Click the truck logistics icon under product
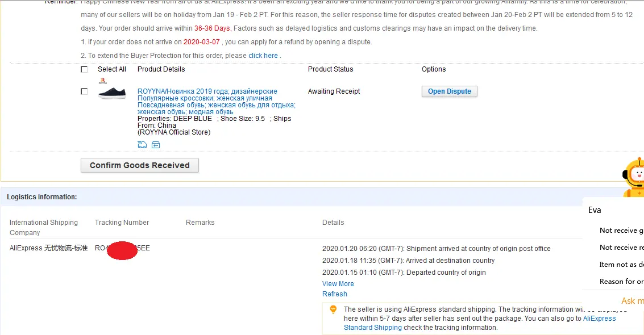Viewport: 644px width, 335px height. click(142, 145)
